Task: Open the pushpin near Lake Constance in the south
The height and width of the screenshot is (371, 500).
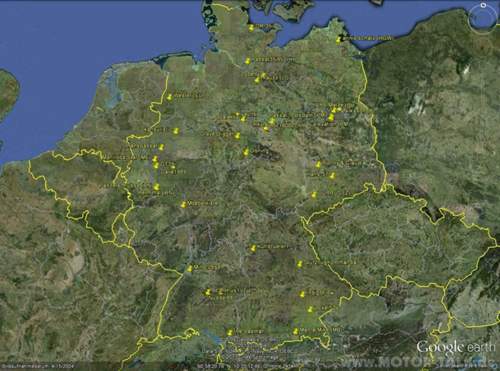Action: [230, 332]
